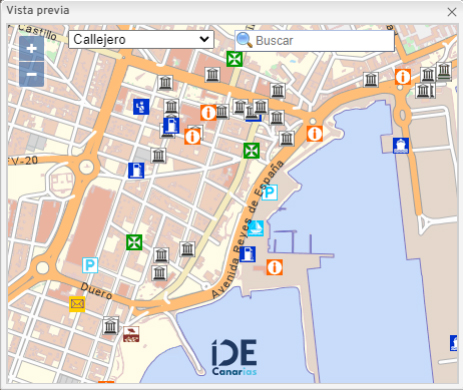This screenshot has height=390, width=463.
Task: Select the parking icon on Avenida Reyes de España
Action: click(269, 192)
